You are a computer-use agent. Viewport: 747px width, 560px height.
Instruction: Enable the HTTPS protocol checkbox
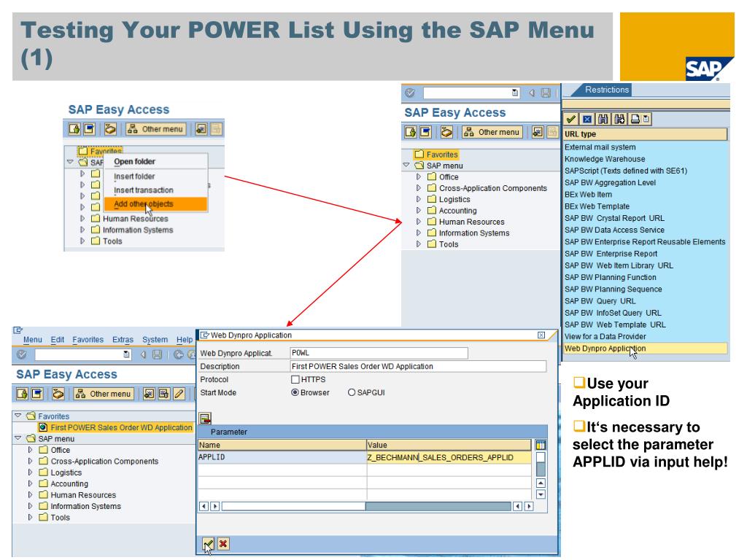click(x=295, y=379)
